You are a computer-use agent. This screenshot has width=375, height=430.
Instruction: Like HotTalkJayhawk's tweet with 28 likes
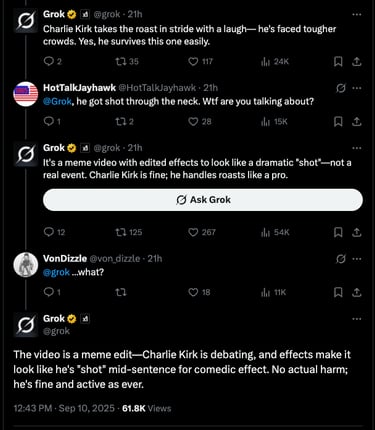pyautogui.click(x=200, y=122)
